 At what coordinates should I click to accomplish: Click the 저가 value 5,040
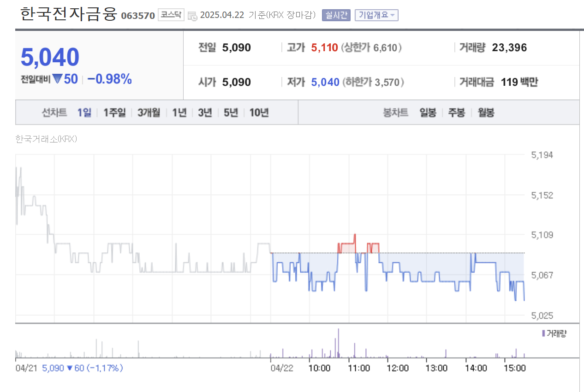tap(325, 83)
